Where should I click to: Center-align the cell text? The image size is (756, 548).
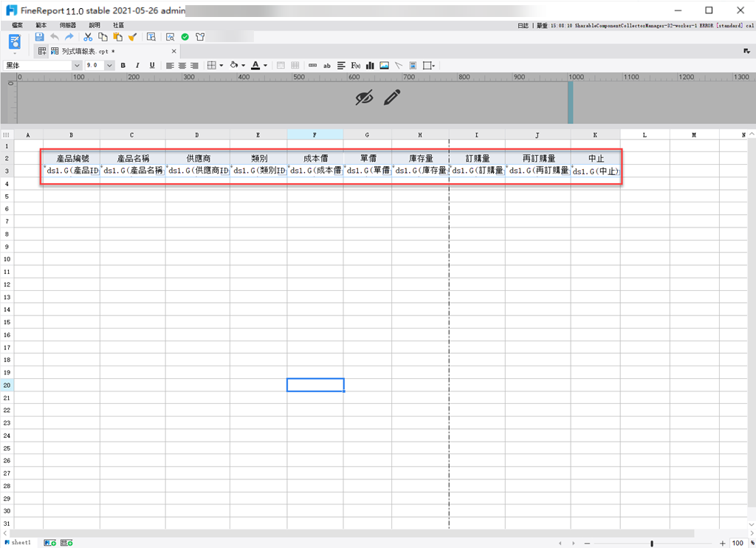point(182,66)
